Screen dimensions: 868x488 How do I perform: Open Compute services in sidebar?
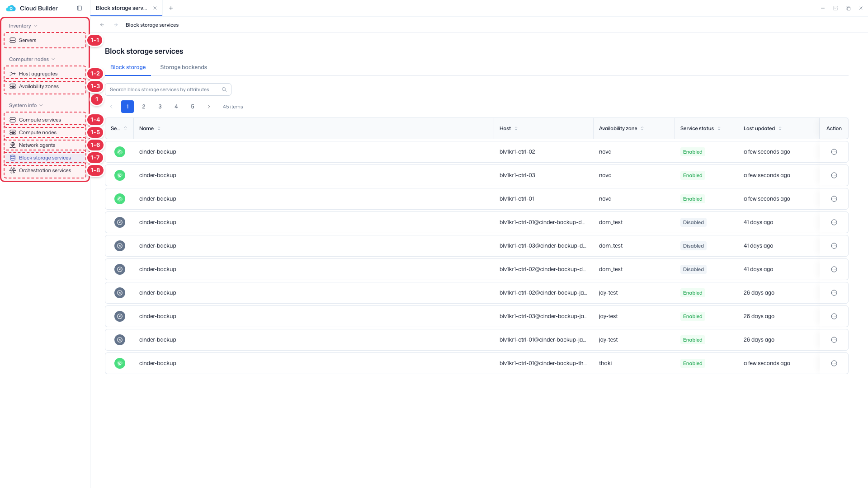click(45, 120)
